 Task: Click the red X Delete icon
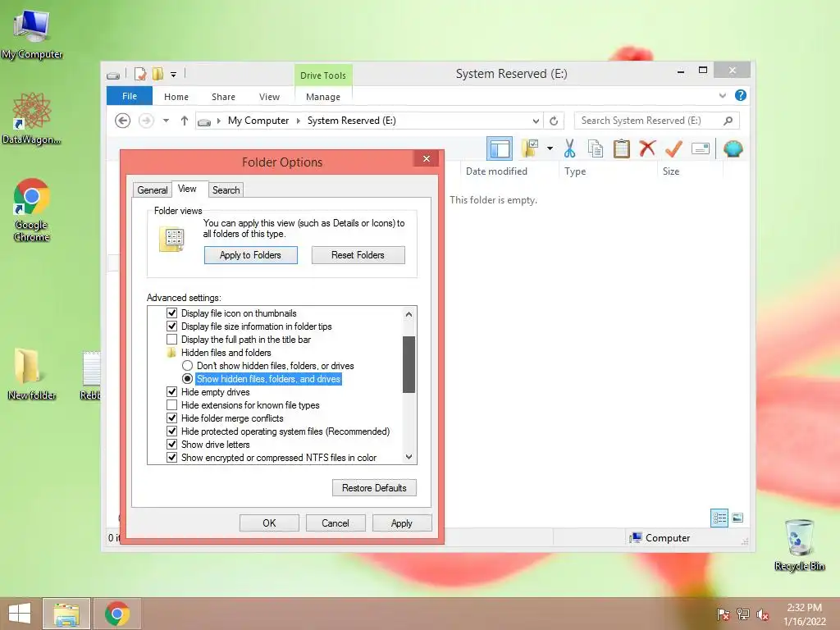(647, 148)
